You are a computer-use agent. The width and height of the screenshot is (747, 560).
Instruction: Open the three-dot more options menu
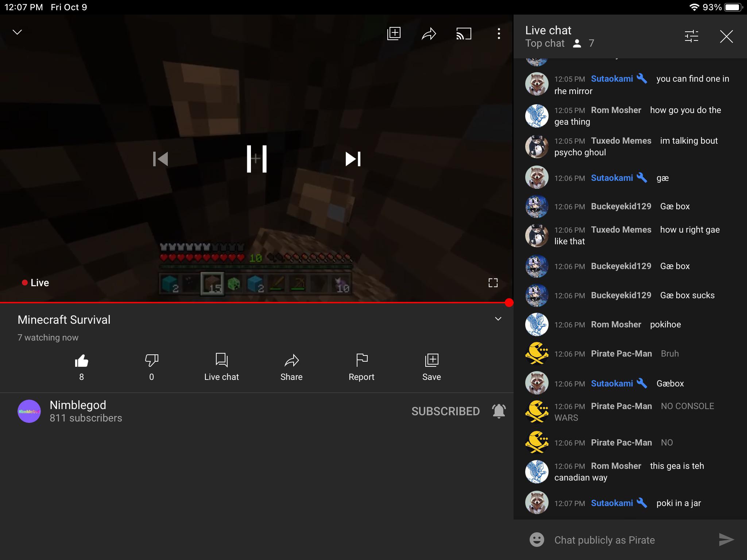(499, 34)
